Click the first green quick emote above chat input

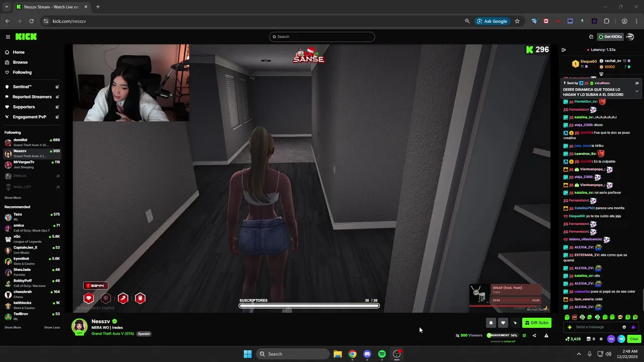(568, 317)
